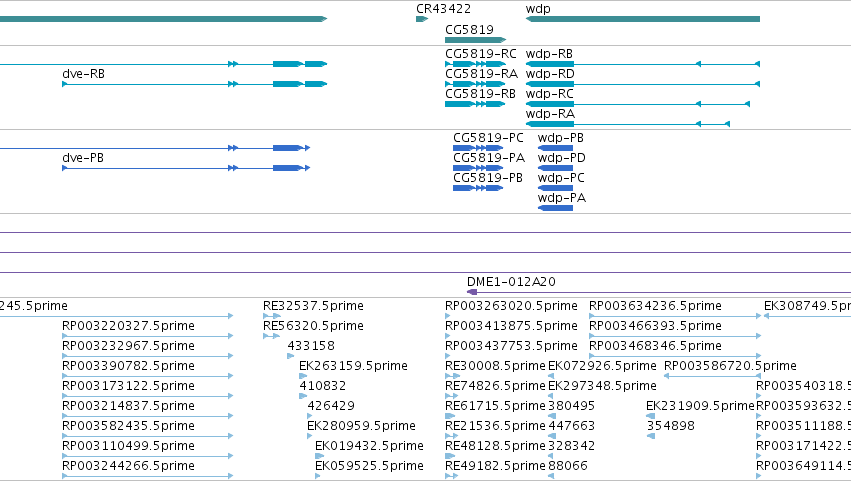Select RP003232967.5prime EST
851x481 pixels.
click(x=129, y=346)
